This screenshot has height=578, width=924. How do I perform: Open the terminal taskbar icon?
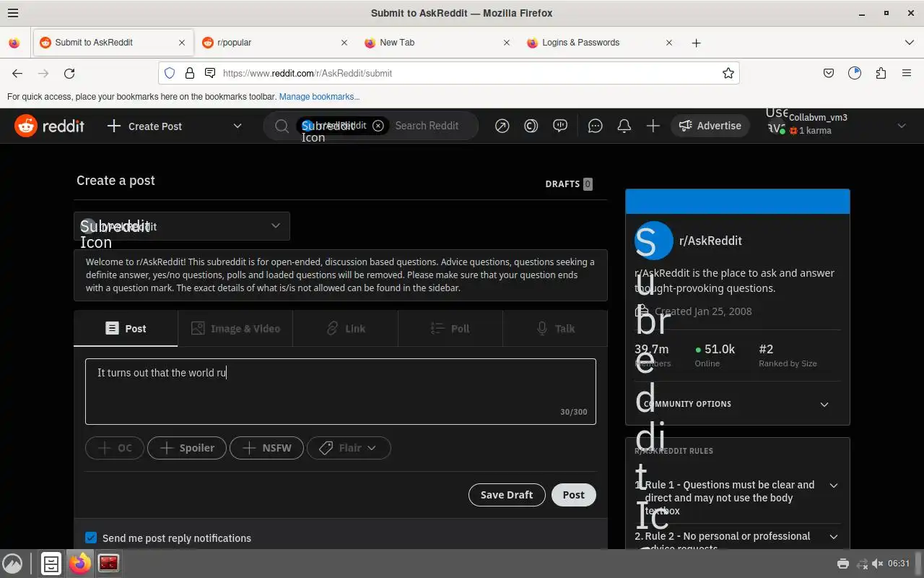108,564
